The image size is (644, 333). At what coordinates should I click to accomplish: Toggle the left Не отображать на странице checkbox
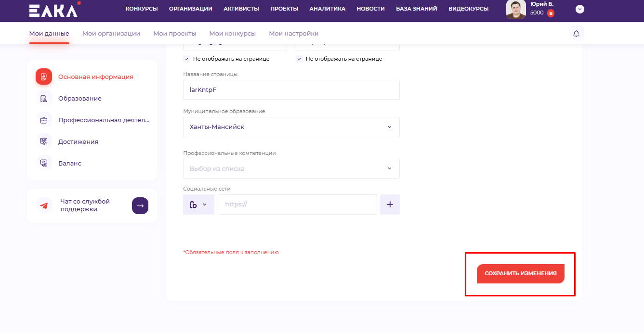point(186,59)
